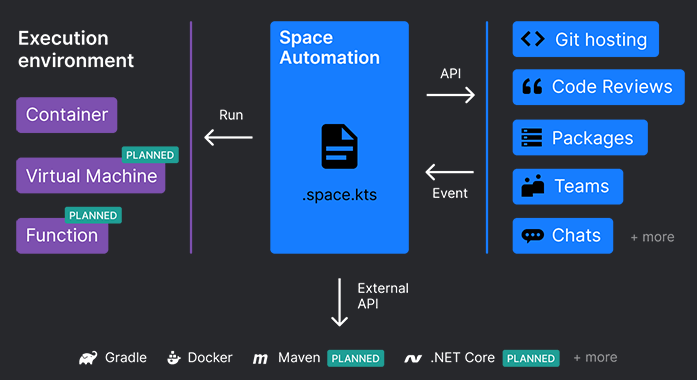This screenshot has height=380, width=697.
Task: Click the Maven text label
Action: point(299,357)
